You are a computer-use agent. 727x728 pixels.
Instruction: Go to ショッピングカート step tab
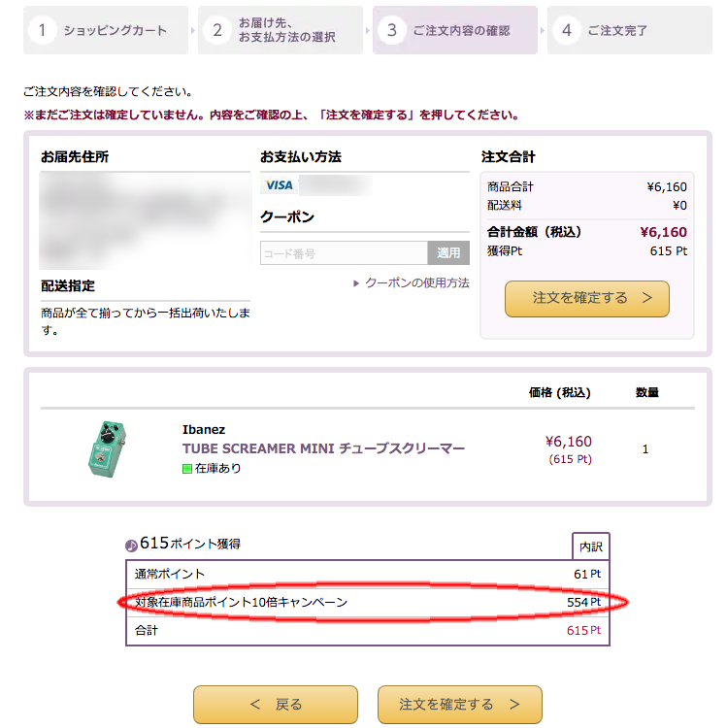click(106, 30)
